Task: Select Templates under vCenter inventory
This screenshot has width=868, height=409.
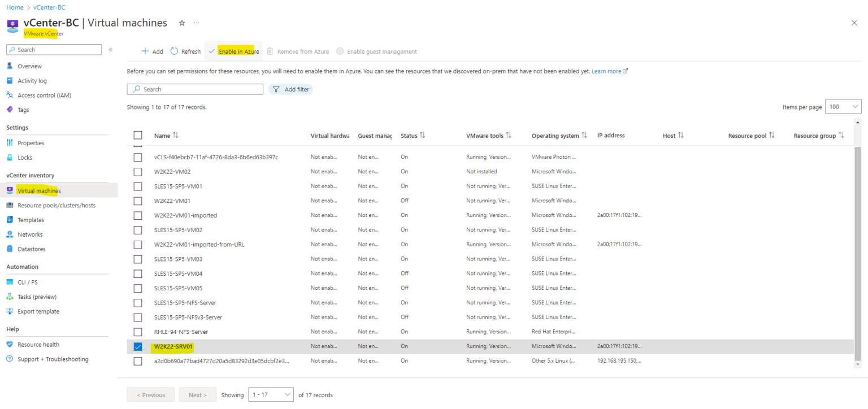Action: (x=32, y=219)
